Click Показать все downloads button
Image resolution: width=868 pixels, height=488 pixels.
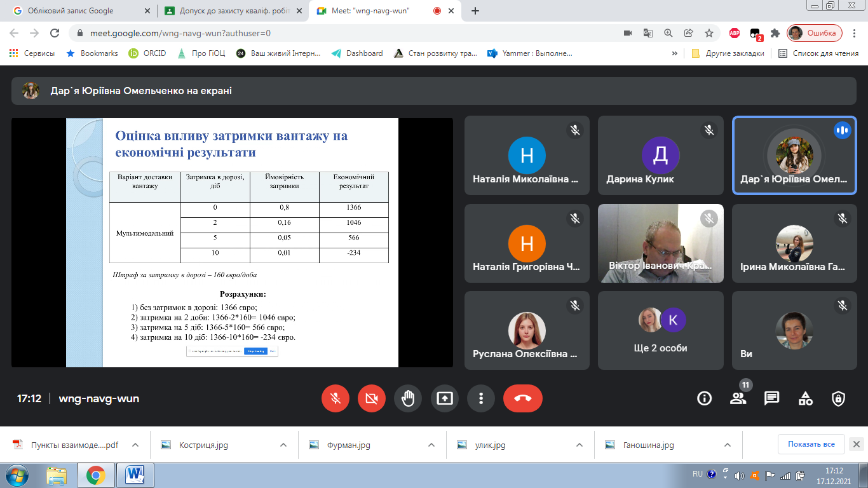pos(811,444)
